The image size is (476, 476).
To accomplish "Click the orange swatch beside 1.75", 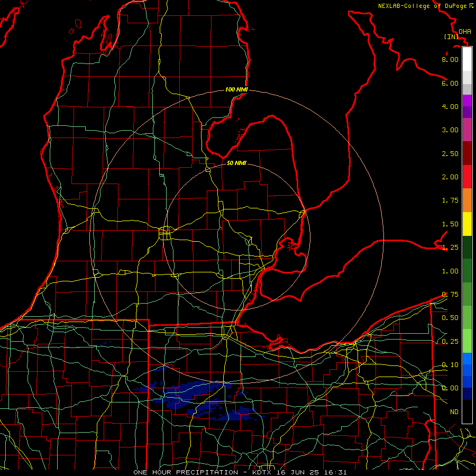I will 467,200.
